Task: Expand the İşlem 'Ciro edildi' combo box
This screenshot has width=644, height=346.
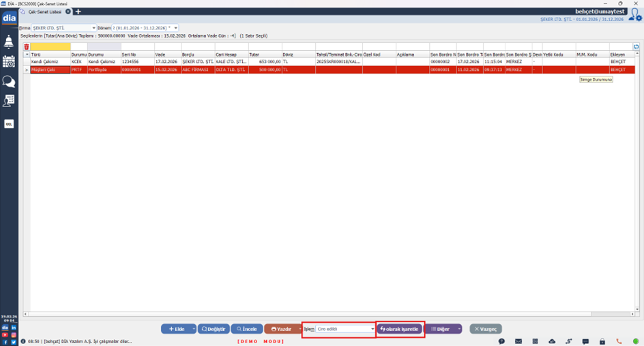Action: click(x=372, y=329)
